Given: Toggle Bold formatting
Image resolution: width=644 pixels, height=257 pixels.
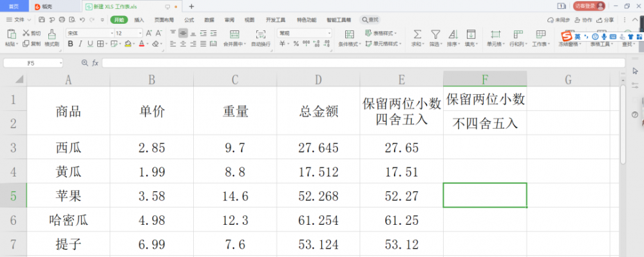Looking at the screenshot, I should coord(70,44).
